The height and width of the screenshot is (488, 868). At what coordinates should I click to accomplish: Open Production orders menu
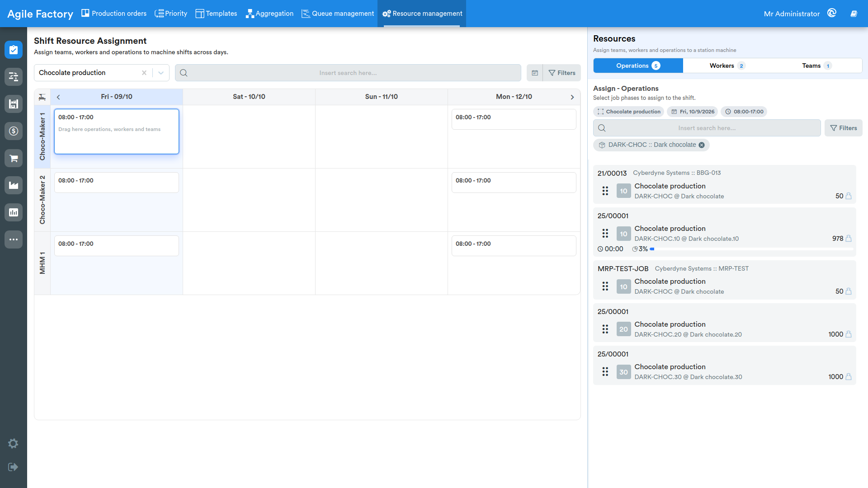tap(114, 14)
